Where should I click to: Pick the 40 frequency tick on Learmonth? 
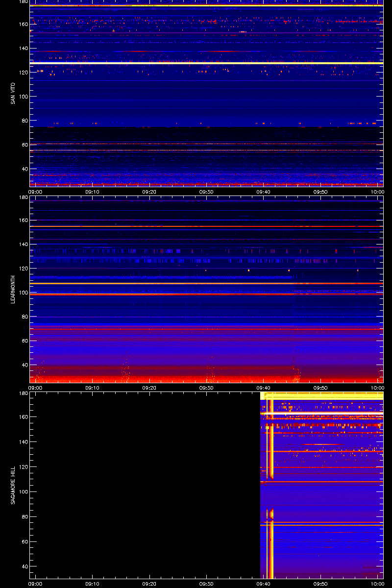click(24, 365)
